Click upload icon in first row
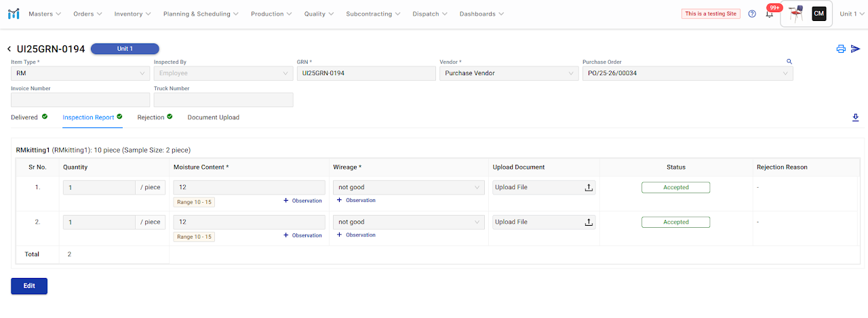868x318 pixels. coord(589,188)
